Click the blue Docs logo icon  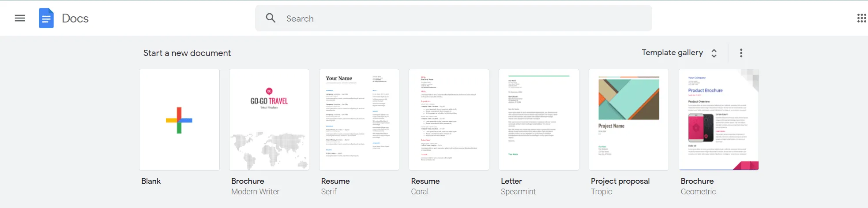click(x=46, y=18)
